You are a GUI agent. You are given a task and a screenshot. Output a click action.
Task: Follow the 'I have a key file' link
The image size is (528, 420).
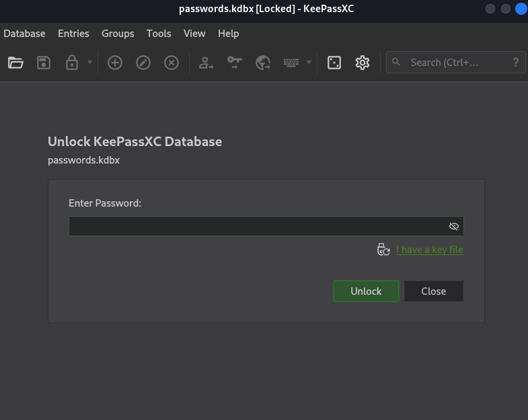[x=430, y=250]
